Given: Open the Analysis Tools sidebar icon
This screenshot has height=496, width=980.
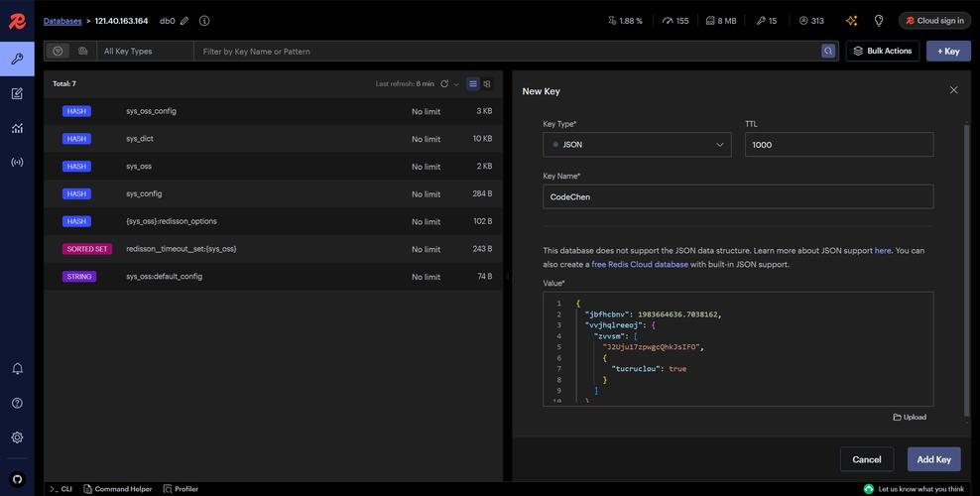Looking at the screenshot, I should pyautogui.click(x=17, y=128).
